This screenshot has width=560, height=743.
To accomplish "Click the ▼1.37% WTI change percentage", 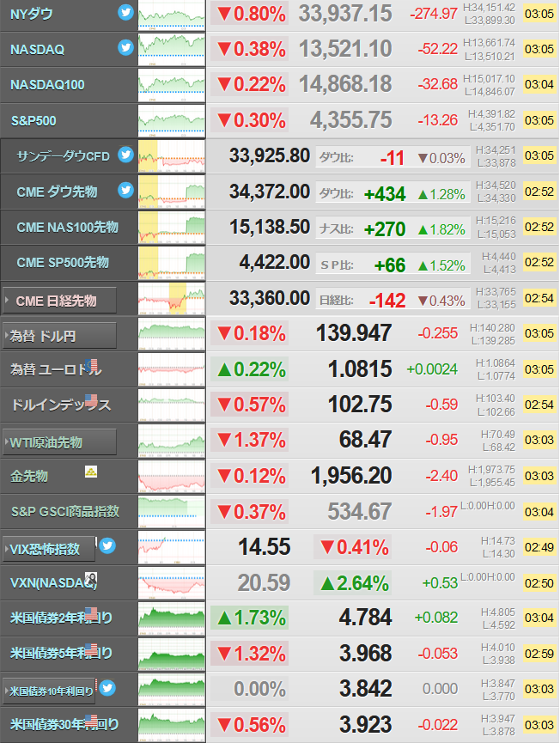I will pos(252,440).
